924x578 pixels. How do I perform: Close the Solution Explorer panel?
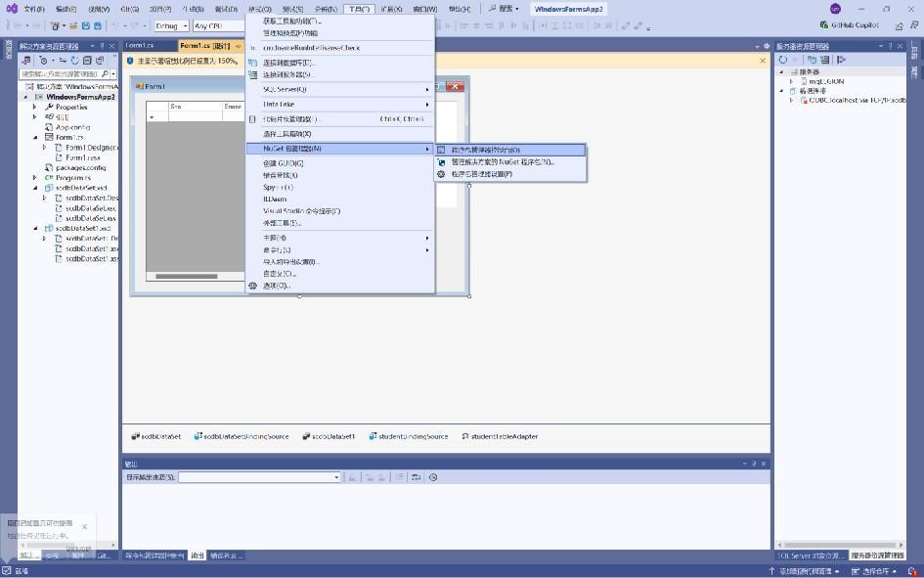click(112, 46)
